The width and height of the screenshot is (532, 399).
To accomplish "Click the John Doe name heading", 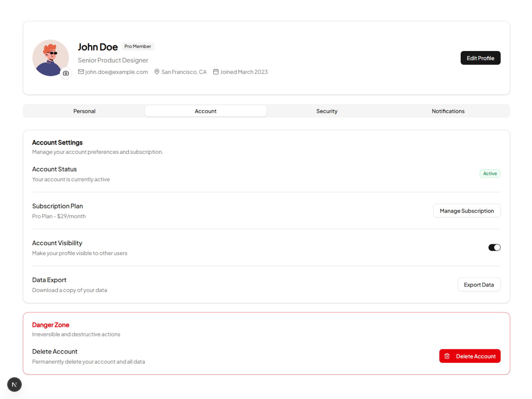I will 98,47.
